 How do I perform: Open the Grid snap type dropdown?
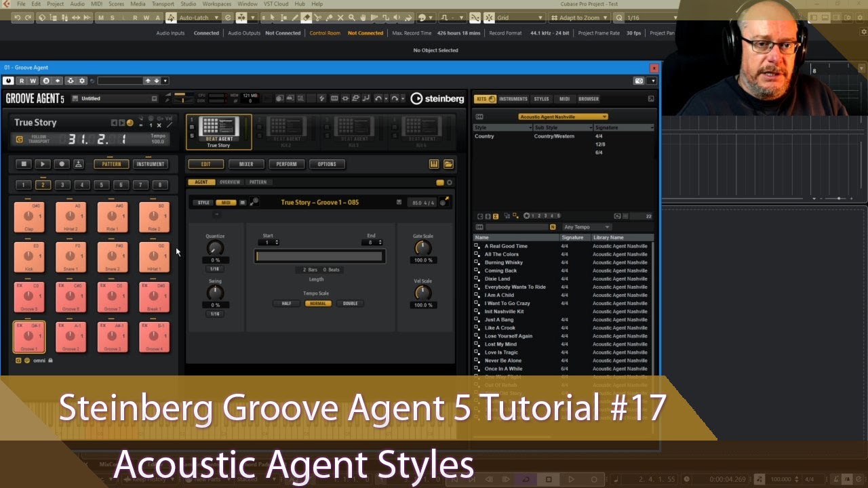pos(519,18)
